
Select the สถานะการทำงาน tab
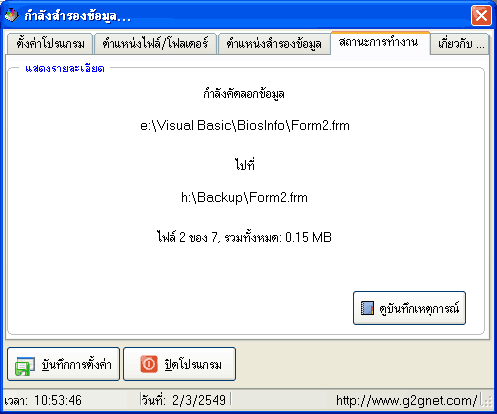pyautogui.click(x=380, y=42)
